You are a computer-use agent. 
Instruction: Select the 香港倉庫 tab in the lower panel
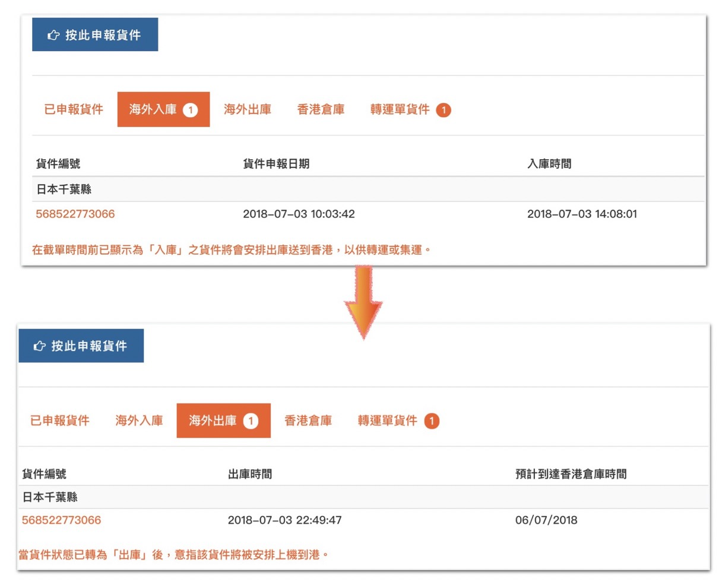coord(308,421)
